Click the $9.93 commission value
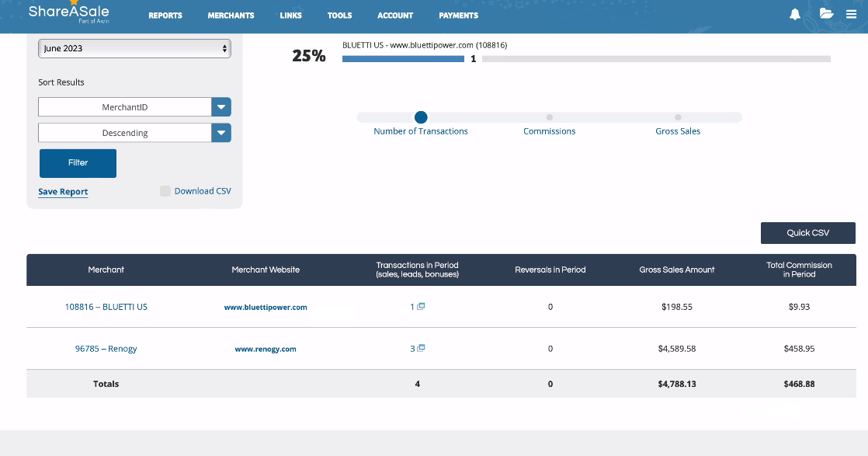Viewport: 868px width, 456px height. 799,307
